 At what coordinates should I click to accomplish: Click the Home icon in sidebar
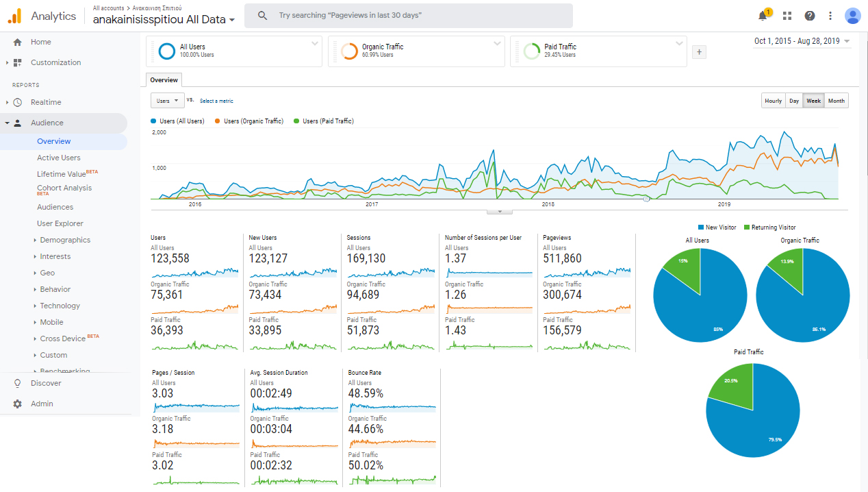click(17, 42)
